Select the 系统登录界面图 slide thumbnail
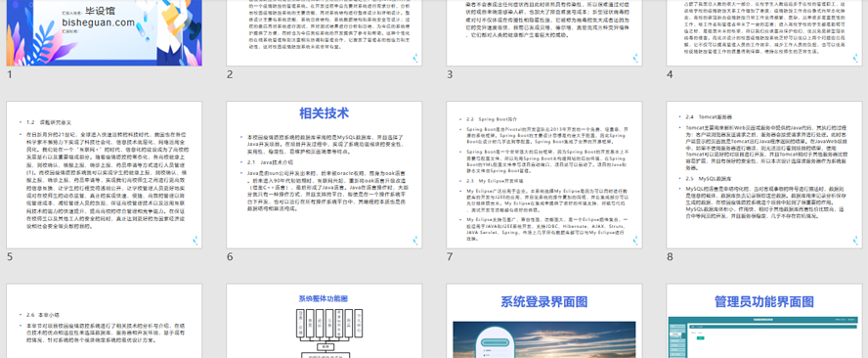Viewport: 868px width, 358px height. (x=544, y=321)
